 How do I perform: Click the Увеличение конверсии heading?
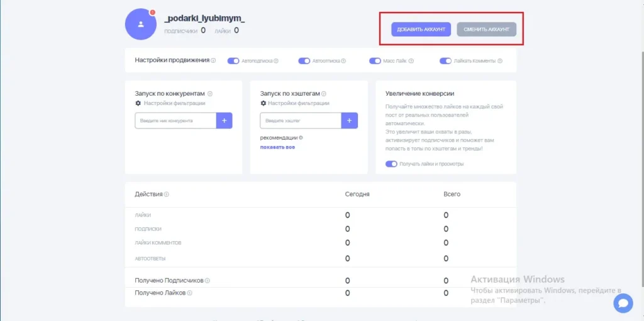tap(419, 94)
